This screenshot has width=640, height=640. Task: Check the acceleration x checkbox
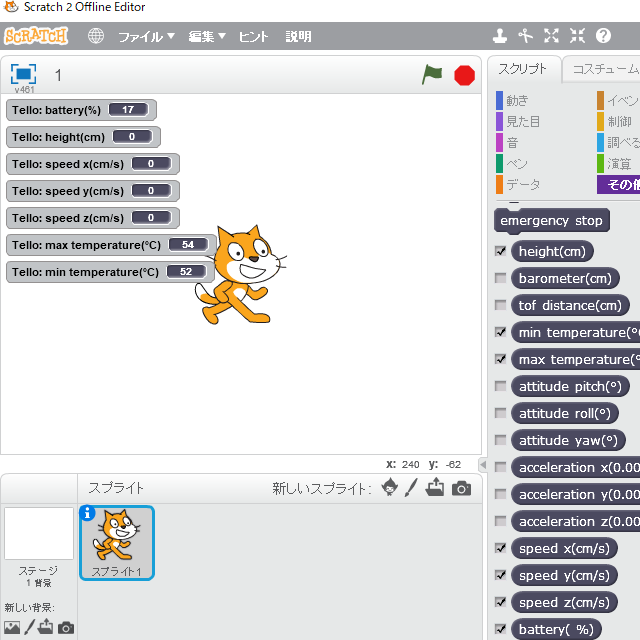tap(500, 467)
